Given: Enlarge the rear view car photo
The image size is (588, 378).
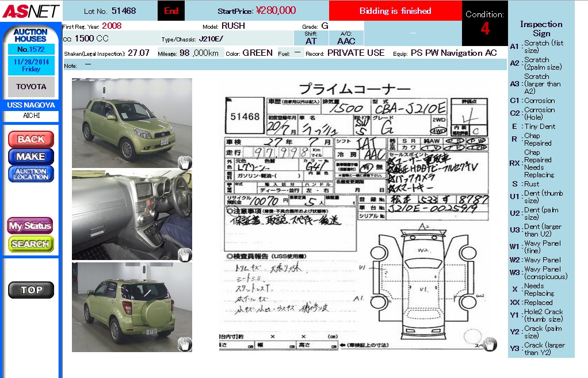Looking at the screenshot, I should [132, 307].
